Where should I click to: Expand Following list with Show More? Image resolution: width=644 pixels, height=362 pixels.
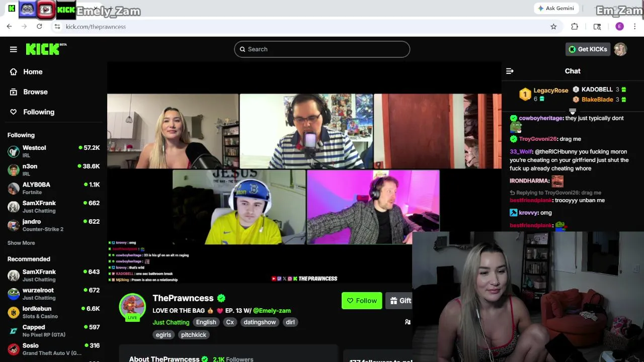[21, 243]
